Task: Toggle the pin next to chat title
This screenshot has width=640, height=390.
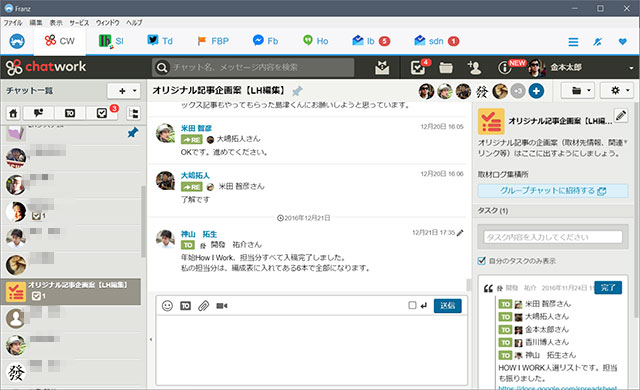Action: [x=297, y=91]
